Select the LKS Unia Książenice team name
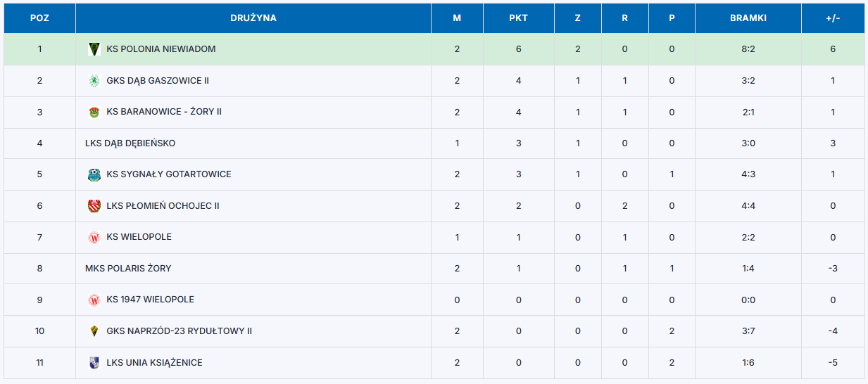868x384 pixels. click(155, 363)
